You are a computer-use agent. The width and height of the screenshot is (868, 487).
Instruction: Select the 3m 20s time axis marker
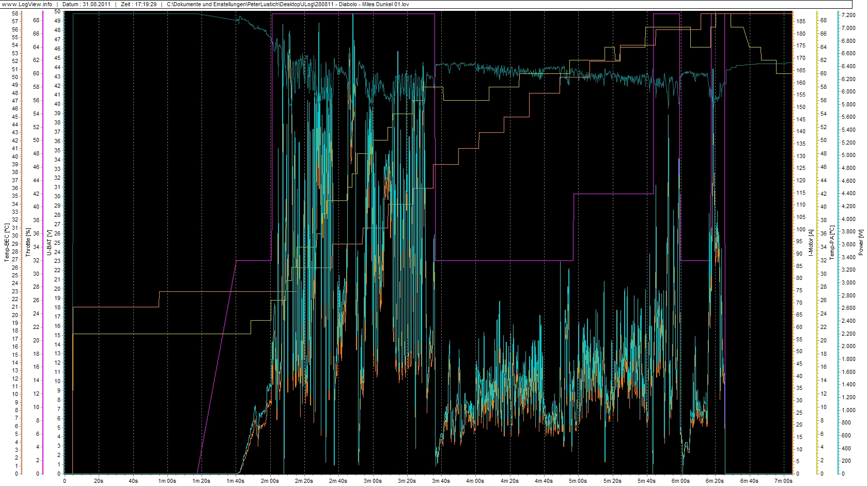[407, 481]
